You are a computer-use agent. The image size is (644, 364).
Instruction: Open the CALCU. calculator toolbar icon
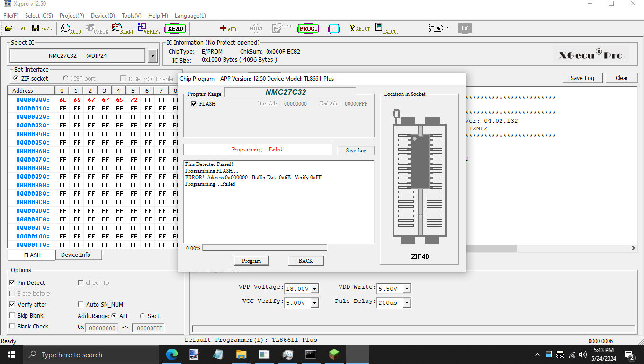tap(386, 29)
